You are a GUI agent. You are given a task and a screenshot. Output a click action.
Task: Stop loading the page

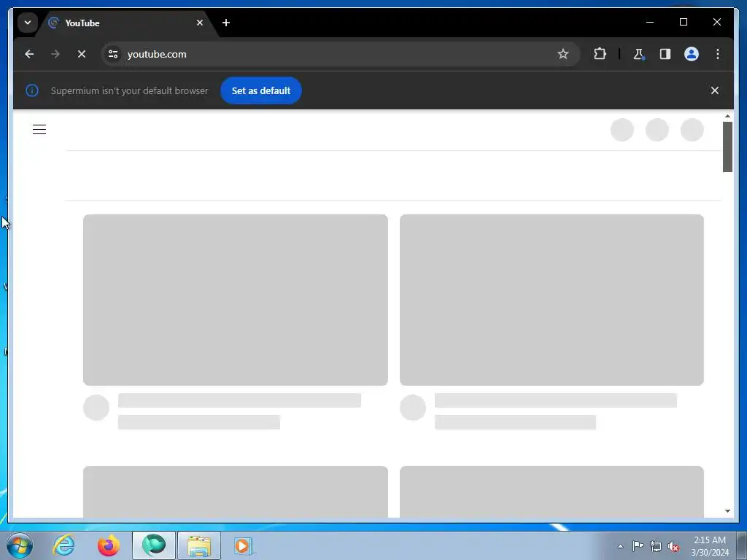point(82,54)
